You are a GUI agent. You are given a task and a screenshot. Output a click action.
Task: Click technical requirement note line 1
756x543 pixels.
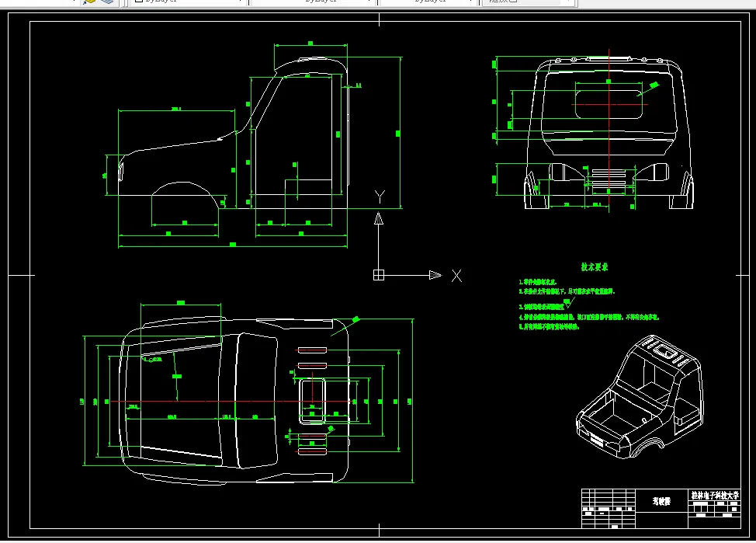[x=538, y=282]
